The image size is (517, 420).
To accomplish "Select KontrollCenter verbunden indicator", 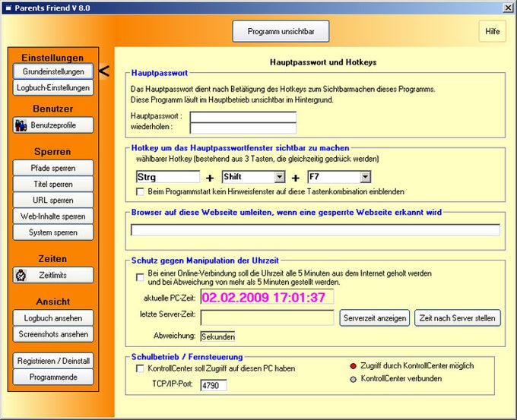I will pos(353,380).
